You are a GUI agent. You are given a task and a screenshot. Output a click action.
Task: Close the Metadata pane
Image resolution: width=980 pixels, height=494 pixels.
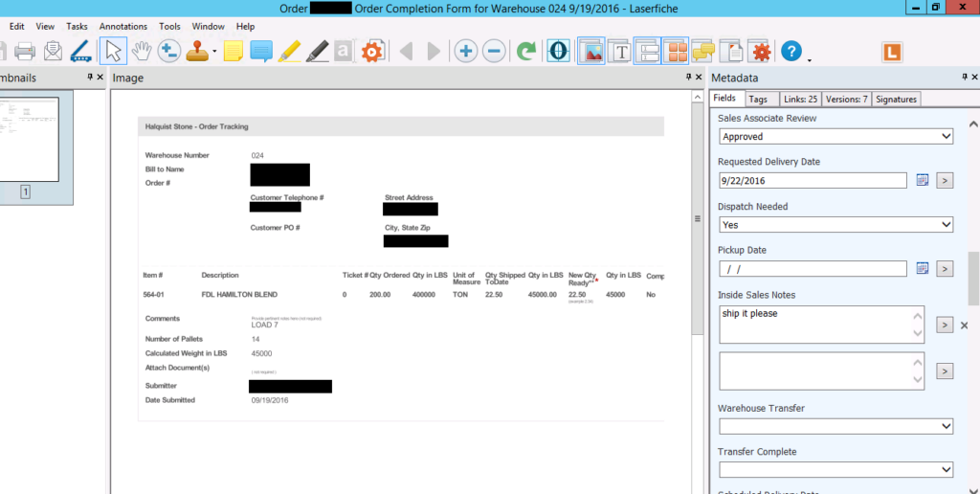pos(975,78)
